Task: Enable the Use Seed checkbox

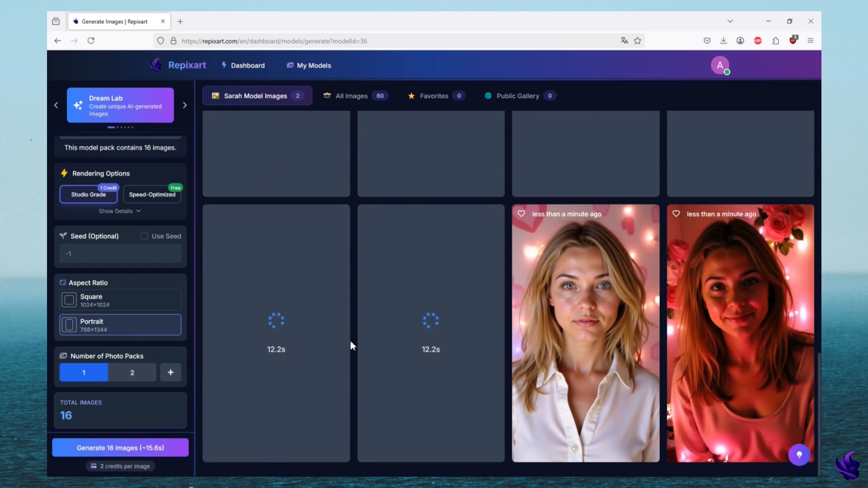Action: (x=144, y=236)
